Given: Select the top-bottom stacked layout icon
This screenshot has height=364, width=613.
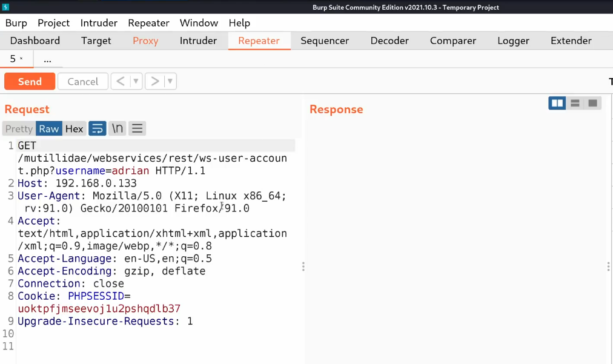Looking at the screenshot, I should click(575, 104).
